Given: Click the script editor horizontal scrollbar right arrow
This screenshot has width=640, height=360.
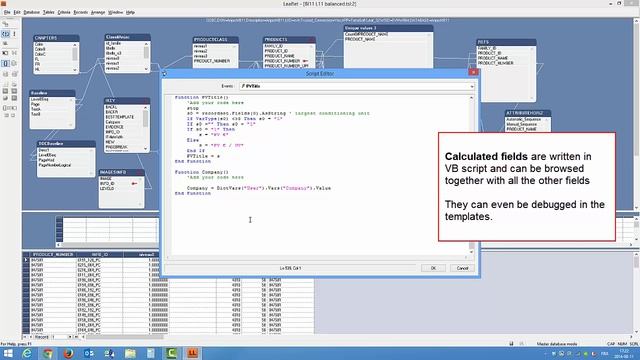Looking at the screenshot, I should coord(466,258).
